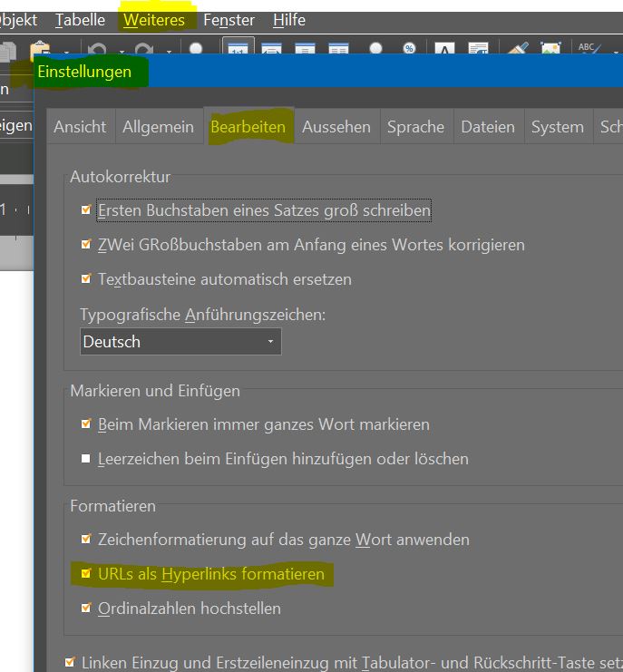Screen dimensions: 623x672
Task: Open the 'Typografische Anführungszeichen' Deutsch dropdown
Action: 180,342
